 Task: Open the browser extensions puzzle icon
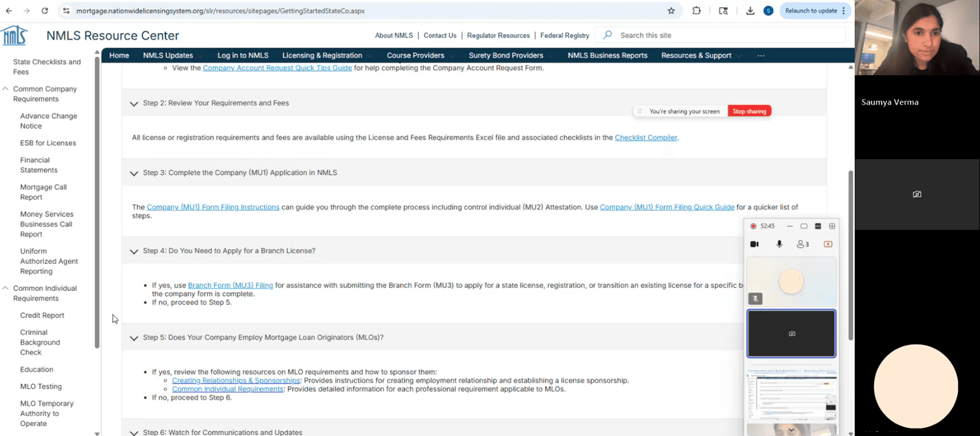pyautogui.click(x=697, y=11)
